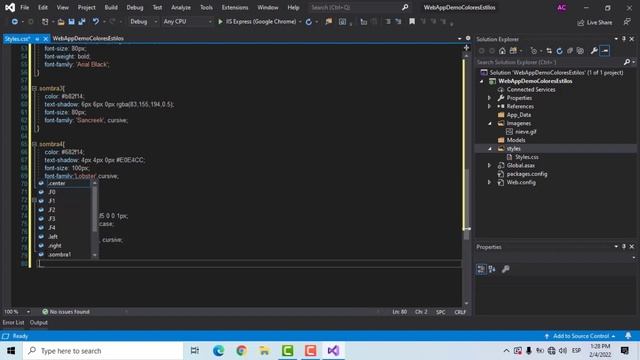Open Visual Studio from the Windows taskbar

click(333, 351)
